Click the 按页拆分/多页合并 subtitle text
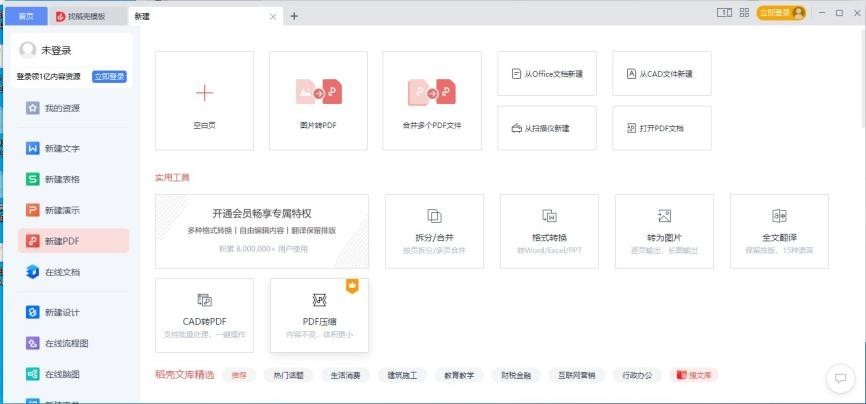 pos(435,250)
